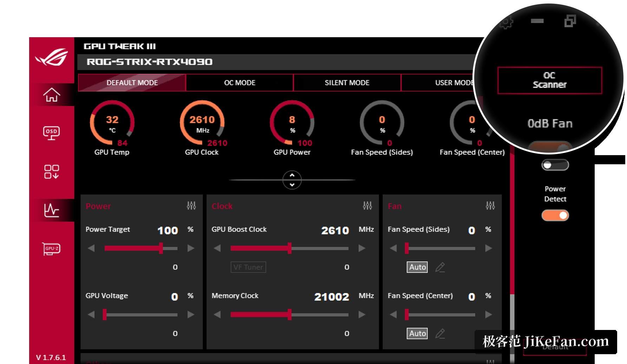Decrease GPU Voltage with left arrow
This screenshot has width=627, height=364.
click(x=91, y=315)
